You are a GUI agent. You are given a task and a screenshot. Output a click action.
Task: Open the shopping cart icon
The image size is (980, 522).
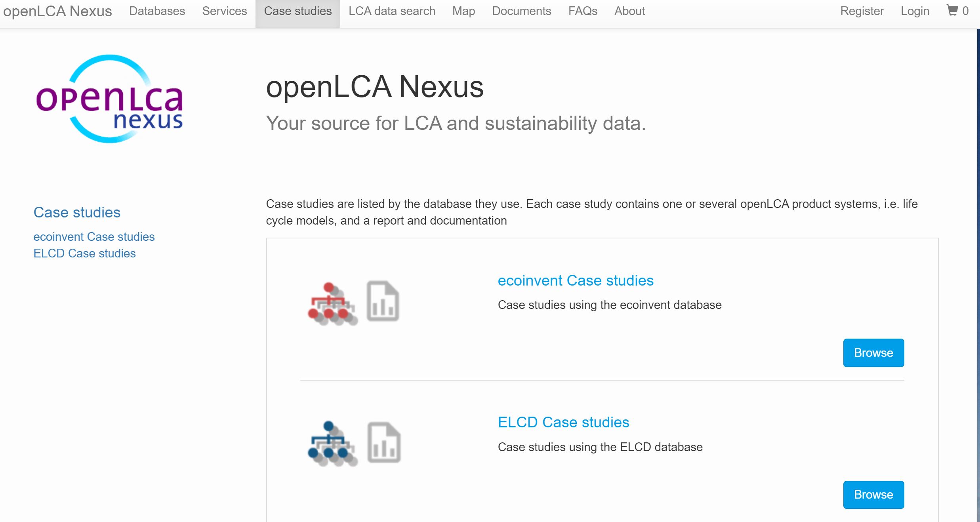(952, 10)
